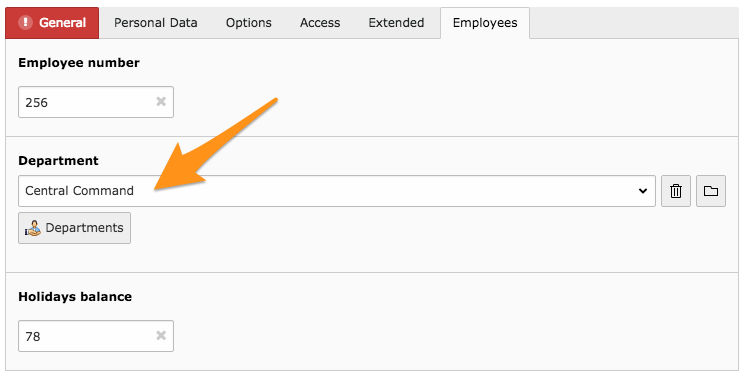Screen dimensions: 745x377
Task: Click the red error icon on the General tab
Action: coord(25,22)
